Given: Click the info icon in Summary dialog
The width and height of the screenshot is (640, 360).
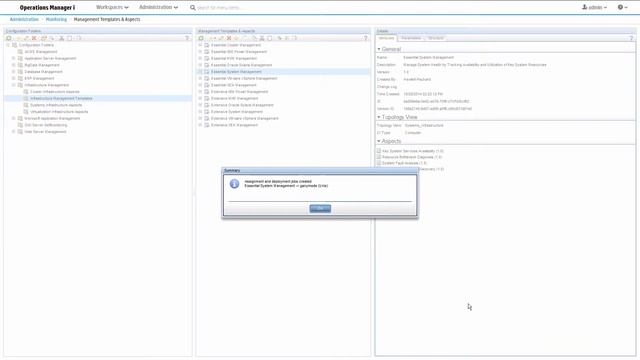Looking at the screenshot, I should (234, 184).
